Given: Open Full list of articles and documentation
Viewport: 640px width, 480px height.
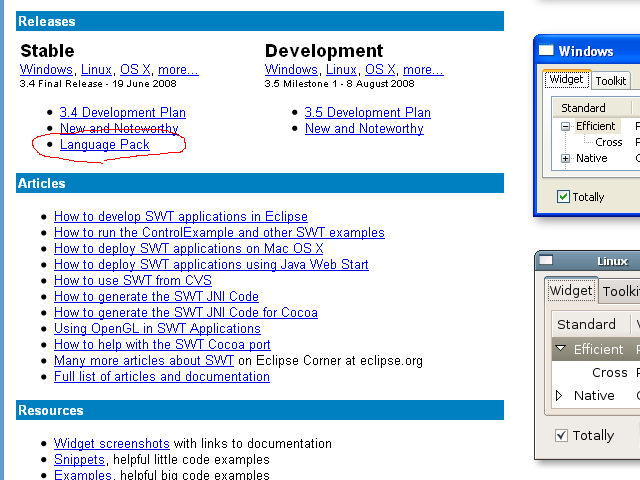Looking at the screenshot, I should tap(162, 376).
